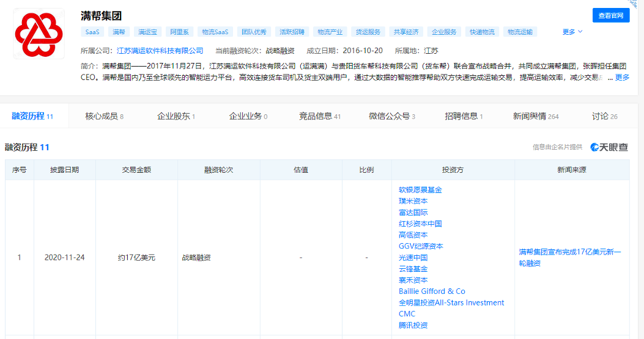The width and height of the screenshot is (644, 339).
Task: Open investor 璞米资本 link
Action: point(413,201)
